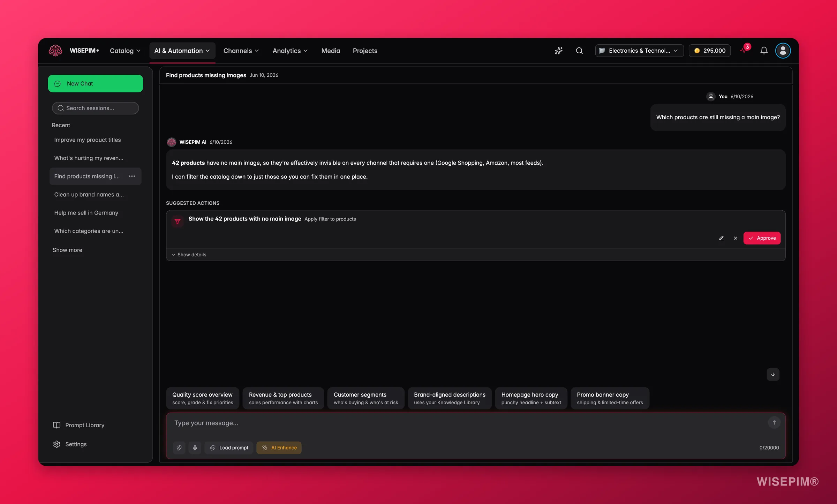Screen dimensions: 837x504
Task: Select the Homepage hero copy chip
Action: point(531,398)
